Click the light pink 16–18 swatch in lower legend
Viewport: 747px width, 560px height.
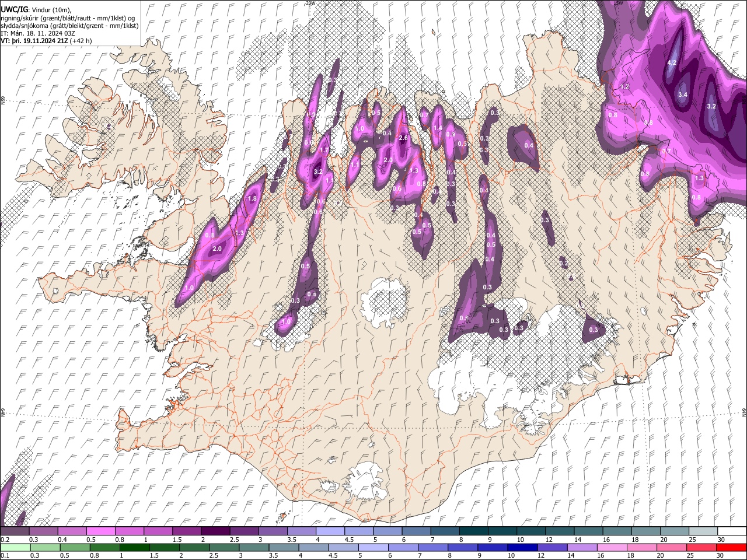(x=612, y=547)
